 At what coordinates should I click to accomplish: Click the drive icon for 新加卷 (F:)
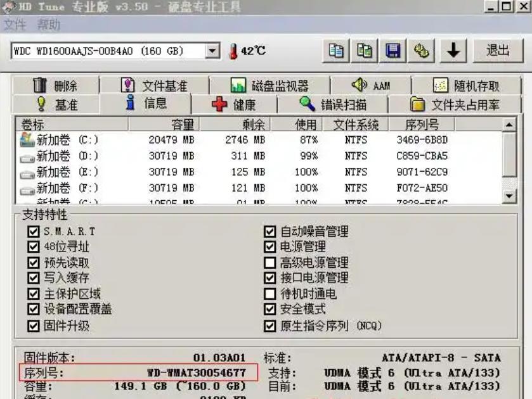click(x=27, y=191)
